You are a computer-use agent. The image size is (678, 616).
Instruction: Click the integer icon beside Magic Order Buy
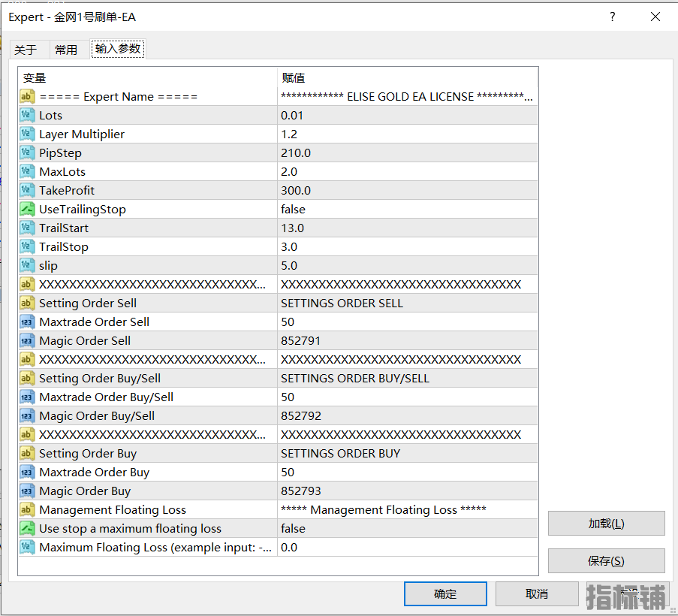27,491
